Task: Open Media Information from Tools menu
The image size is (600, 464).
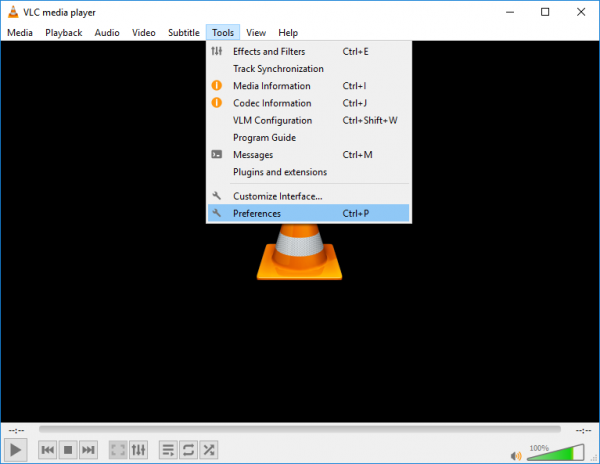Action: [308, 86]
